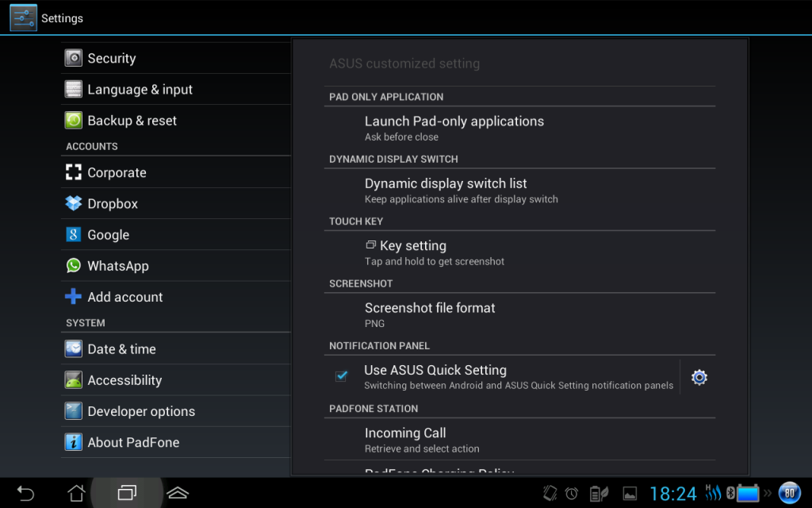Tap the Back navigation button
812x508 pixels.
pyautogui.click(x=25, y=493)
